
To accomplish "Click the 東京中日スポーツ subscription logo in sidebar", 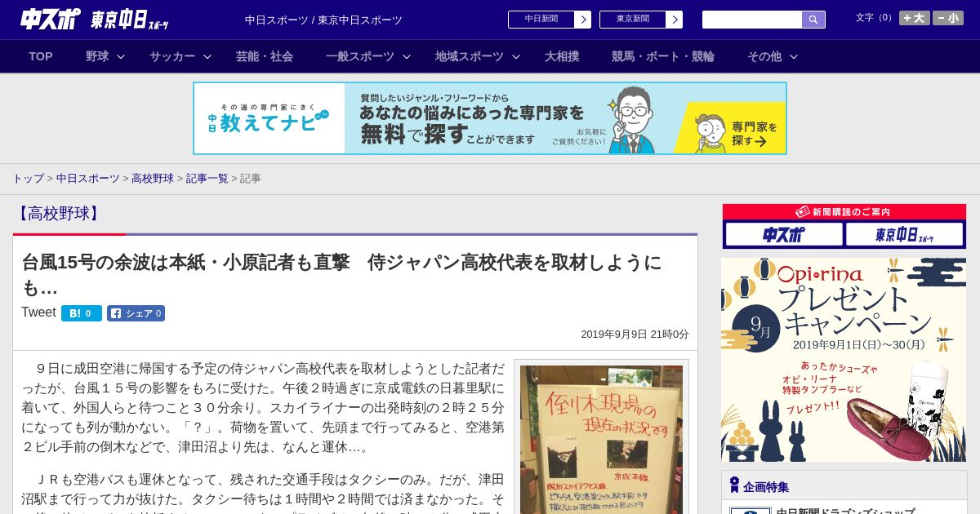I will (x=904, y=235).
